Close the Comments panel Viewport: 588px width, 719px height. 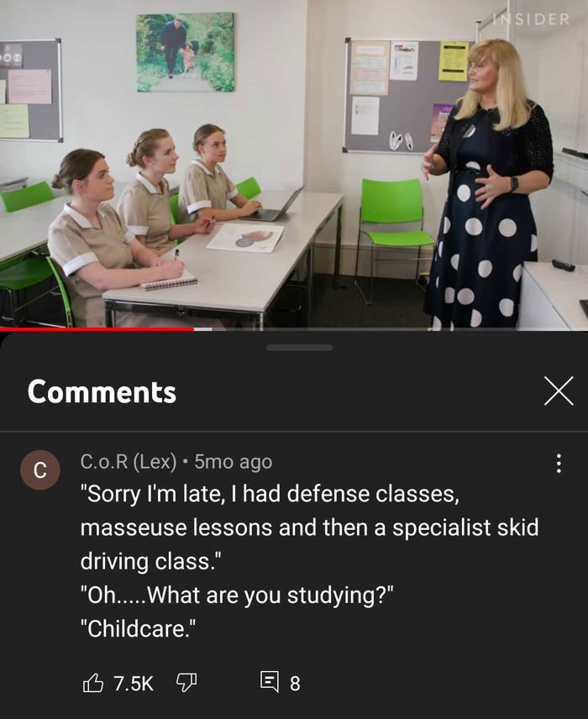point(559,391)
